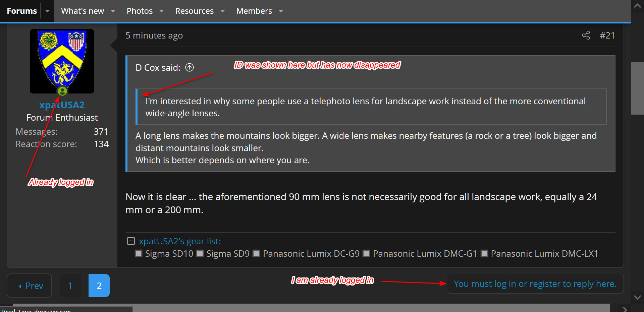Open the Resources menu item
Viewport: 644px width, 312px height.
[x=194, y=11]
